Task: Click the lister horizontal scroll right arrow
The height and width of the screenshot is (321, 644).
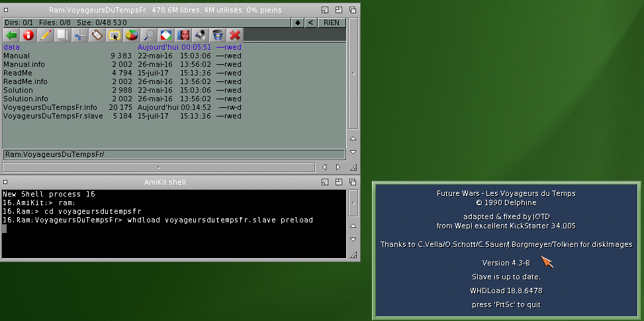Action: [x=338, y=167]
